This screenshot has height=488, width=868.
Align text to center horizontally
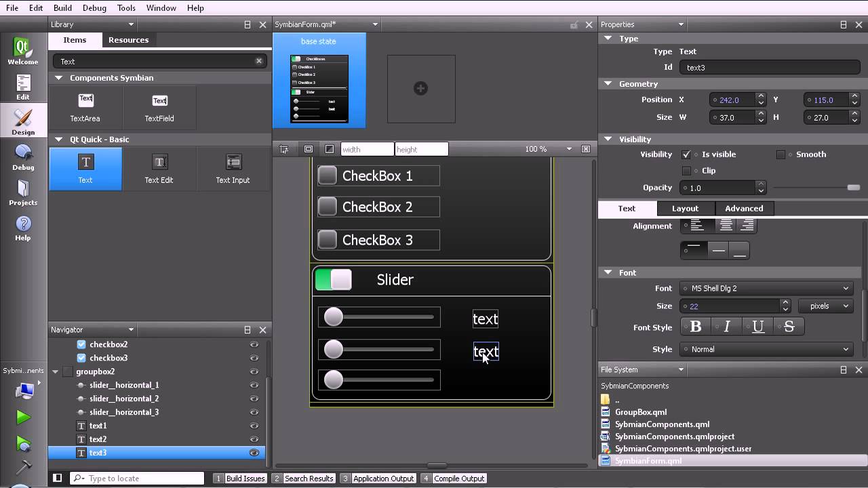[726, 225]
